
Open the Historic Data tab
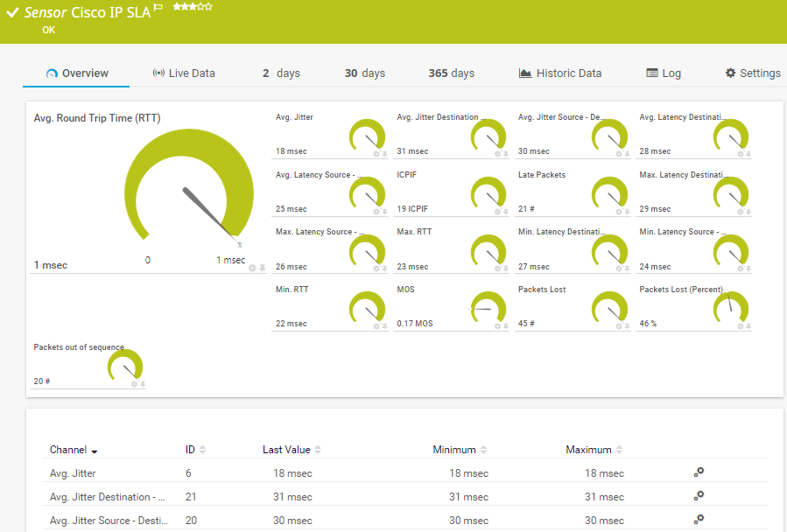[x=559, y=73]
